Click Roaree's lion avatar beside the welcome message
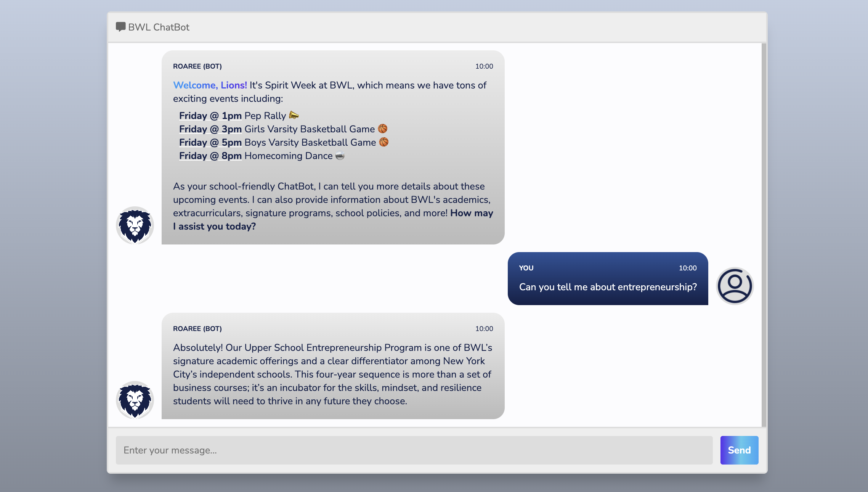 coord(135,226)
